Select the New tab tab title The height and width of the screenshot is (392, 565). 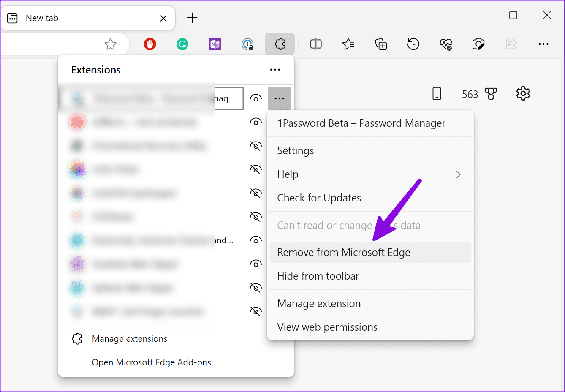coord(42,18)
